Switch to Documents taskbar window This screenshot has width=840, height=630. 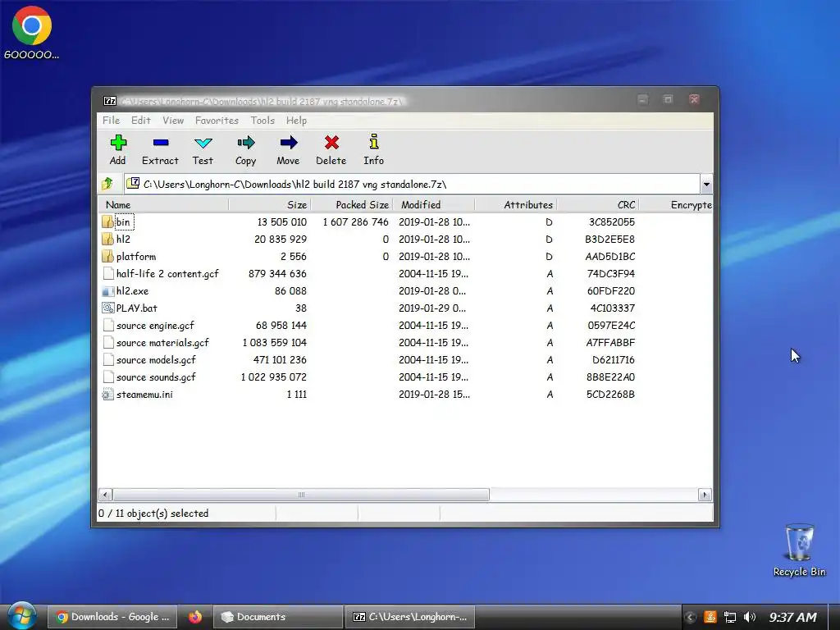point(278,617)
